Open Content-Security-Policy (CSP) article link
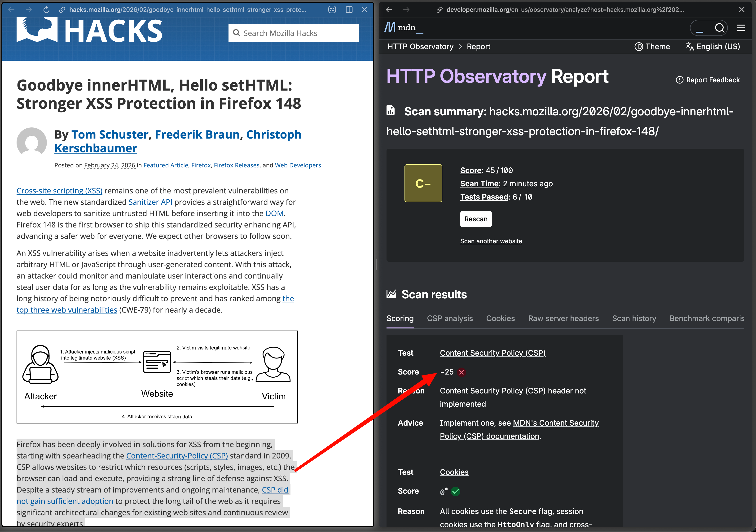756x532 pixels. tap(177, 456)
